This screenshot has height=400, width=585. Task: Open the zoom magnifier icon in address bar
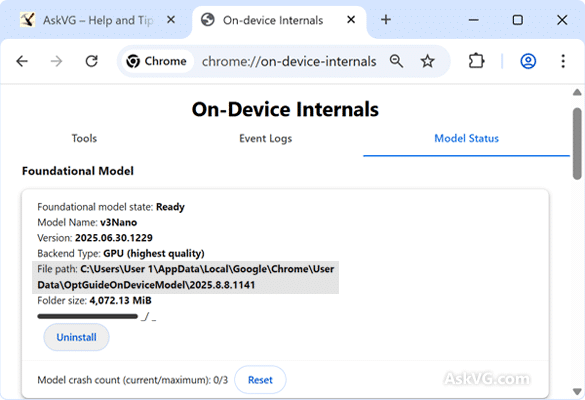396,61
